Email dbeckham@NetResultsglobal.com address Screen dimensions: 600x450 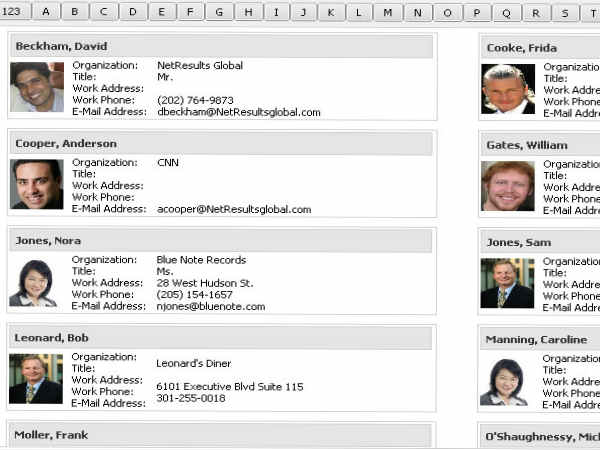(239, 113)
